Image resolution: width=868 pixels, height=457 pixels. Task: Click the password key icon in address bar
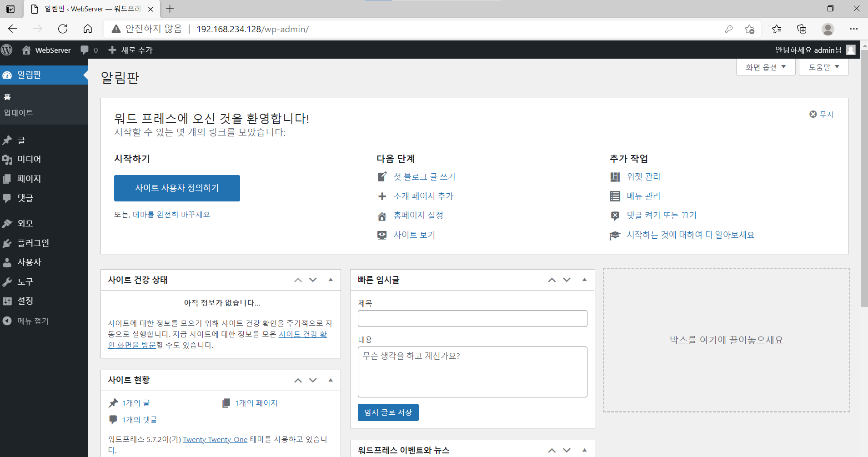tap(729, 29)
